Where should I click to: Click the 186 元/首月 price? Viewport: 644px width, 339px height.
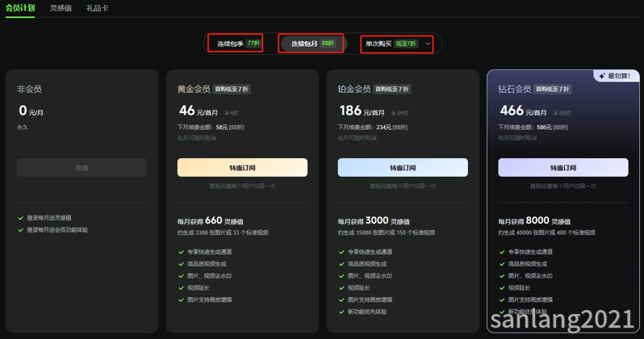click(362, 111)
